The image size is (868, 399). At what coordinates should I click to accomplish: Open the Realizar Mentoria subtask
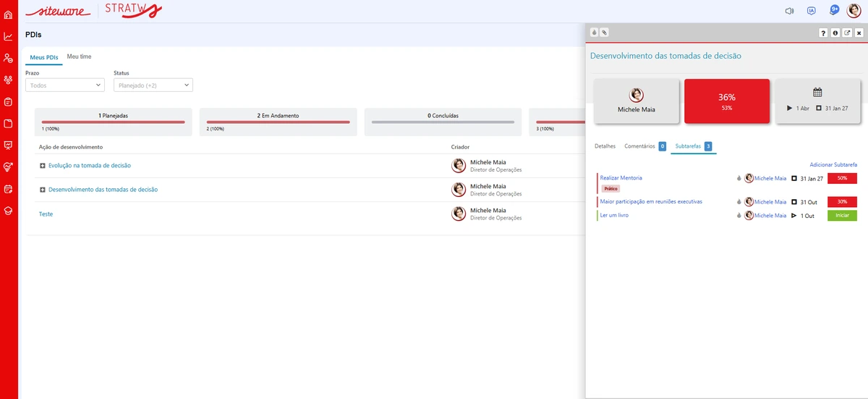tap(621, 177)
